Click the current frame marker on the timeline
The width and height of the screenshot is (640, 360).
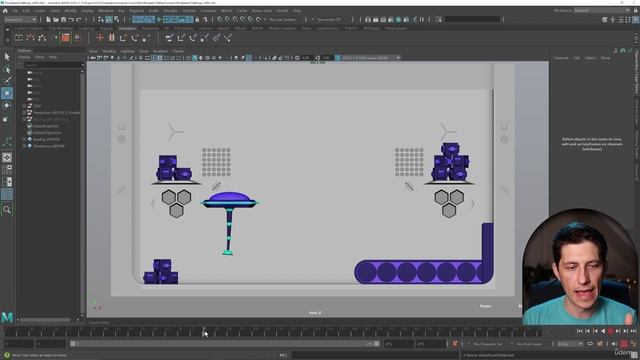(204, 331)
